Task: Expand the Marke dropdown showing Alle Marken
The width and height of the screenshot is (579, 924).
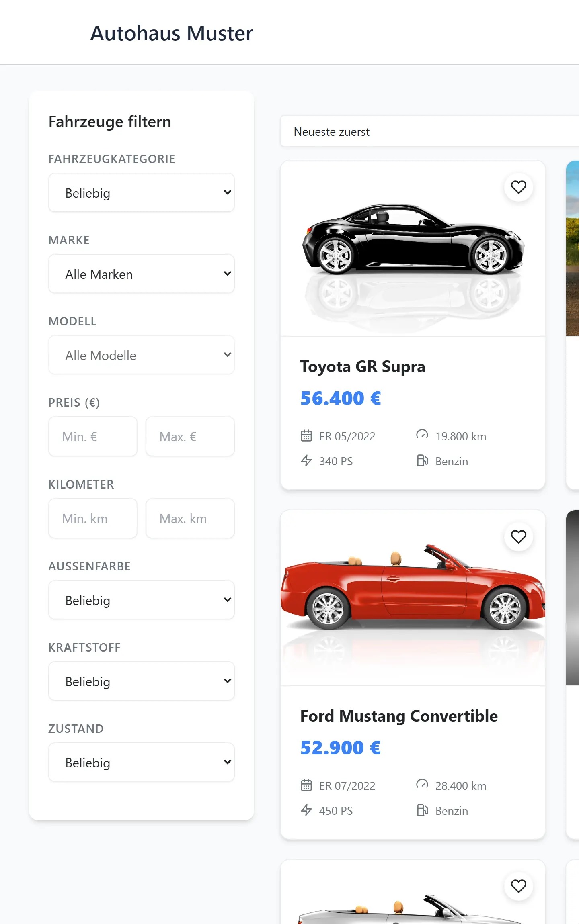Action: pos(142,274)
